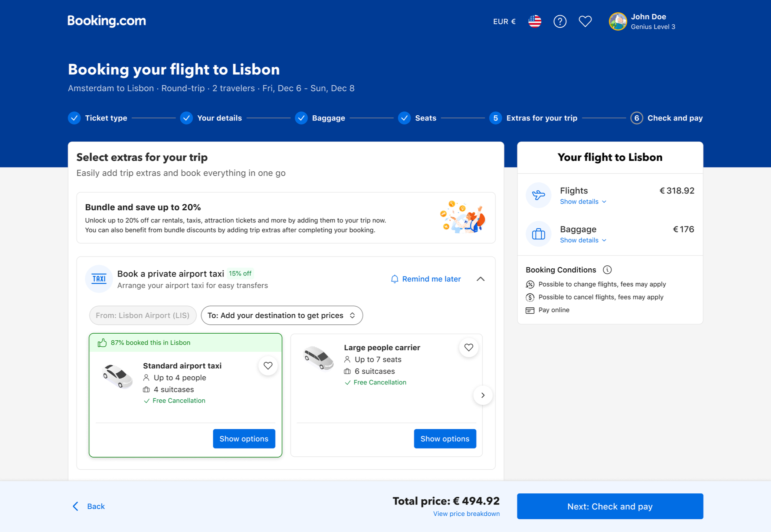Click next arrow in taxi carousel

(x=483, y=395)
